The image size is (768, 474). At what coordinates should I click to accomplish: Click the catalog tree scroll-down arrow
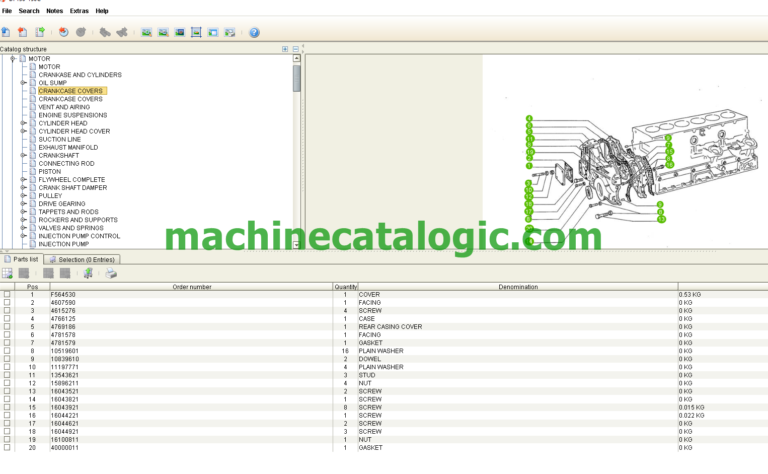tap(296, 244)
